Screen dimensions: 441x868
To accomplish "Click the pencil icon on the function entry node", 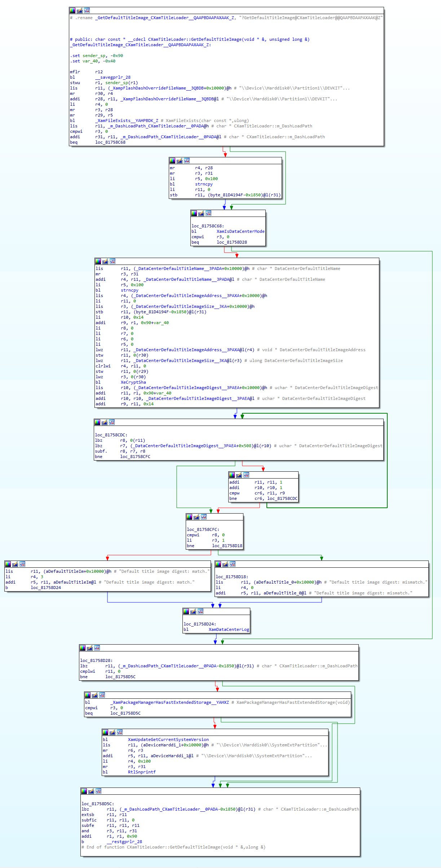I will click(80, 10).
